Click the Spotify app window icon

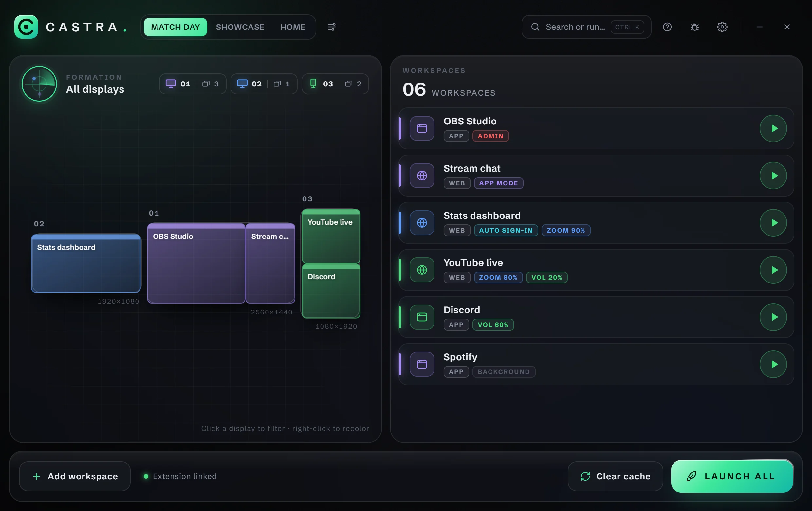click(422, 364)
